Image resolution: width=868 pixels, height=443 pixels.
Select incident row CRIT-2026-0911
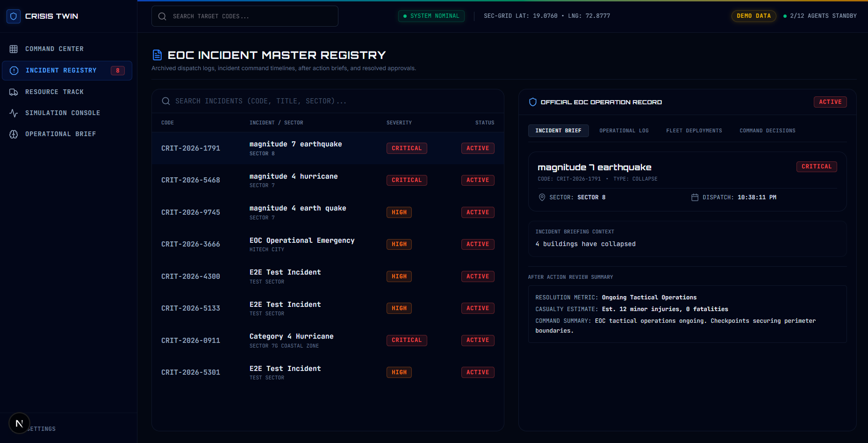pyautogui.click(x=328, y=341)
